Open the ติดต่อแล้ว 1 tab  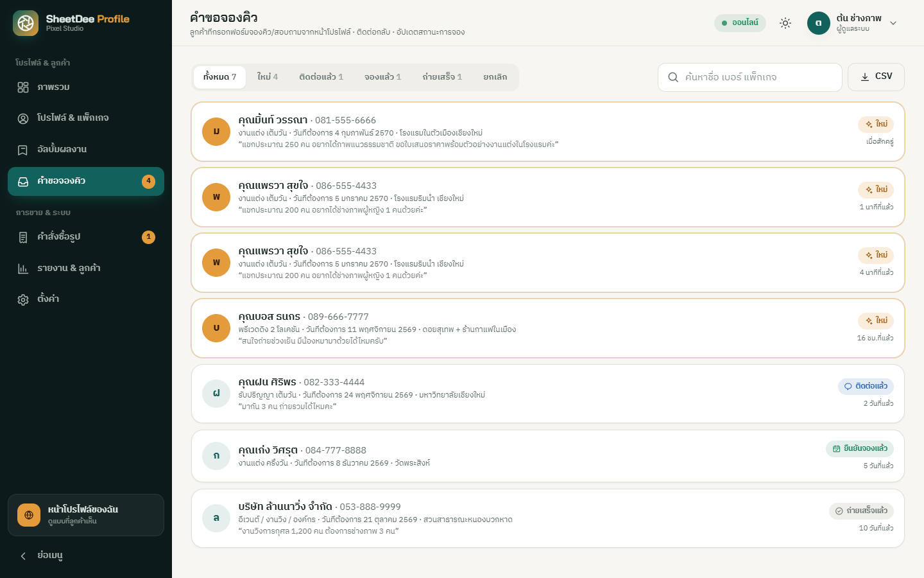[321, 77]
